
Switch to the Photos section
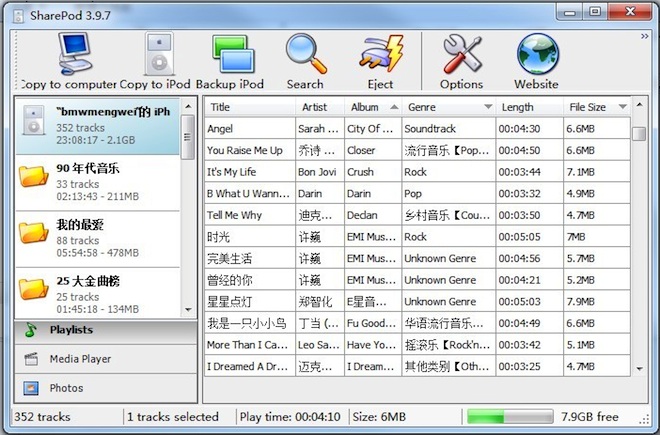[x=106, y=388]
